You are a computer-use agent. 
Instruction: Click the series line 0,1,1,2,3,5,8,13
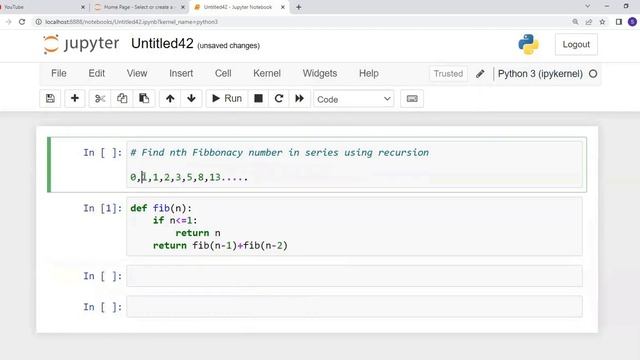189,177
